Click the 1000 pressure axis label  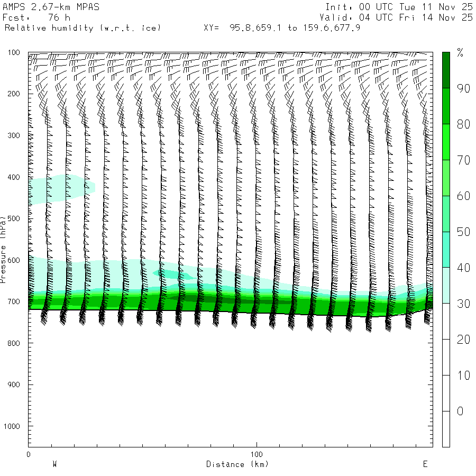click(12, 426)
